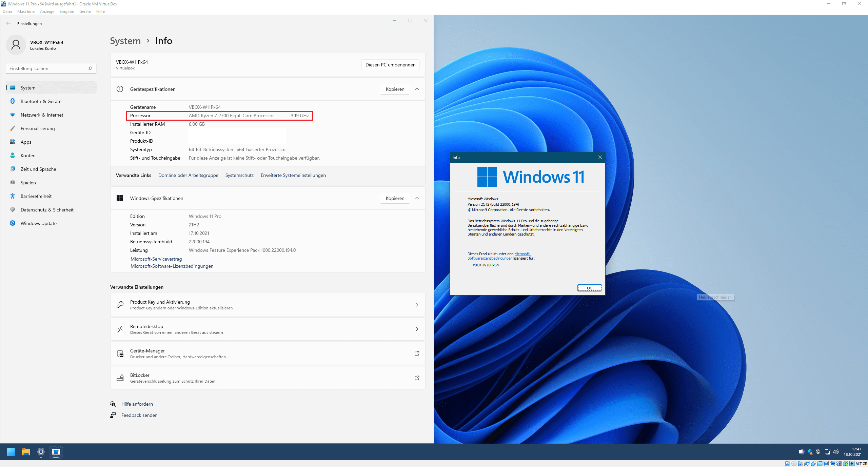Select Apps in sidebar
The height and width of the screenshot is (467, 868).
coord(51,142)
